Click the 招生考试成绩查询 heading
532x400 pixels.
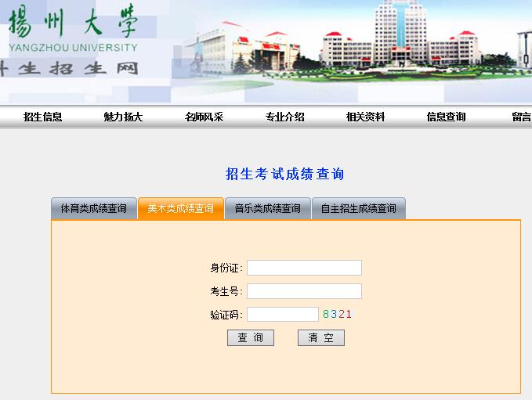(284, 174)
